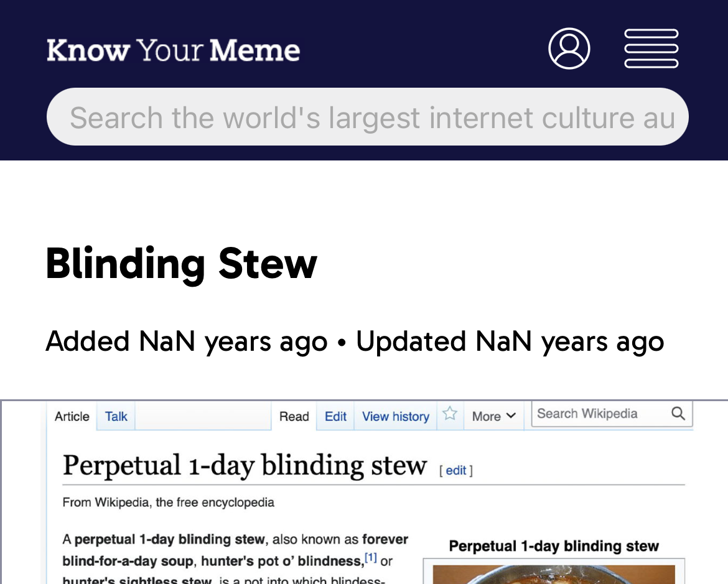Open the hamburger navigation menu
Screen dimensions: 728x584
click(651, 49)
